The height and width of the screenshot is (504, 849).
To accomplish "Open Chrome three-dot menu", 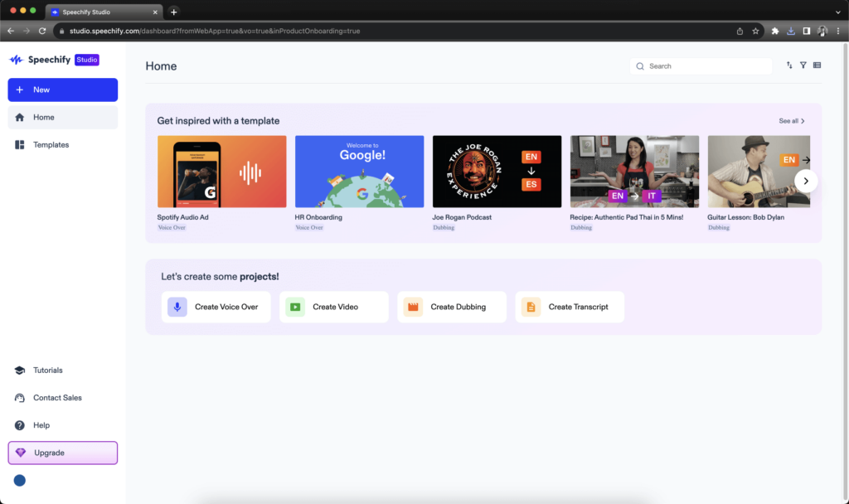I will [x=838, y=31].
